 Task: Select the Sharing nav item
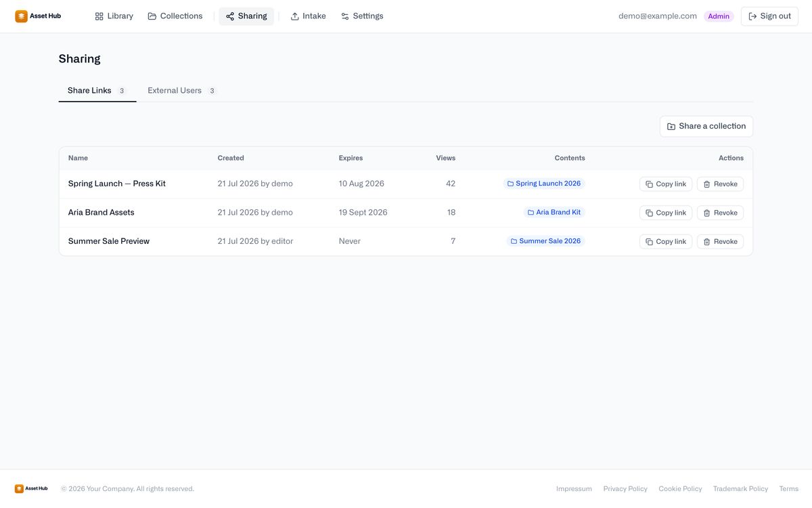pyautogui.click(x=246, y=16)
